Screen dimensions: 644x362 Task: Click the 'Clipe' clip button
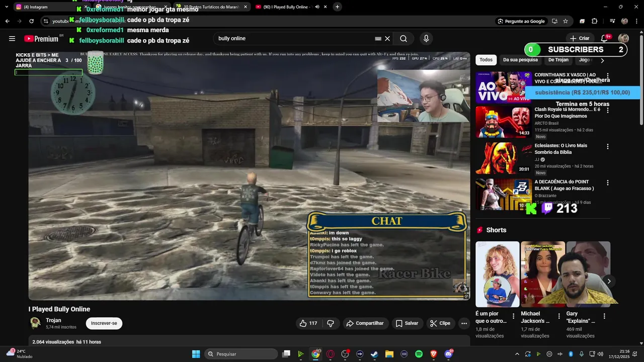coord(440,323)
